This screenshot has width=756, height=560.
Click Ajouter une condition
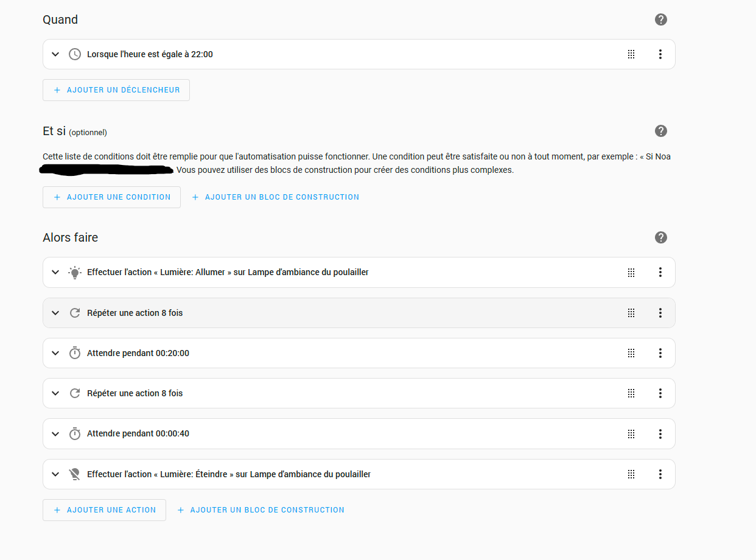click(x=111, y=197)
